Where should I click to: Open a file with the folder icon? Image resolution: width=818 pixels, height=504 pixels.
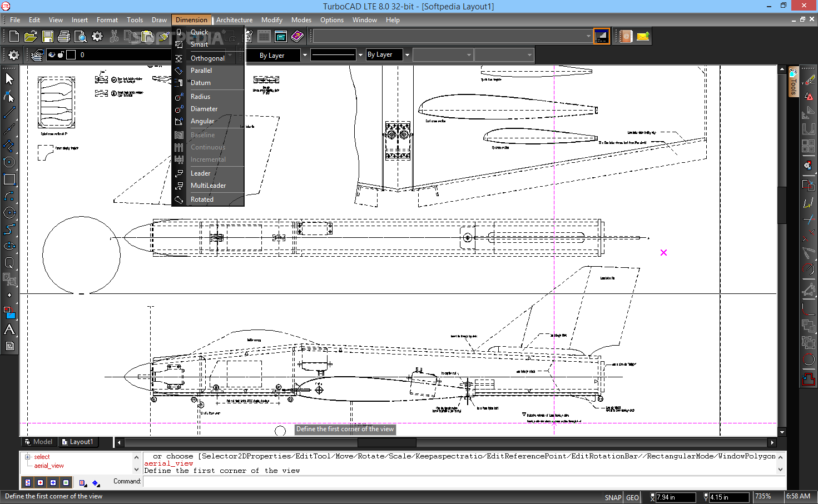tap(31, 37)
